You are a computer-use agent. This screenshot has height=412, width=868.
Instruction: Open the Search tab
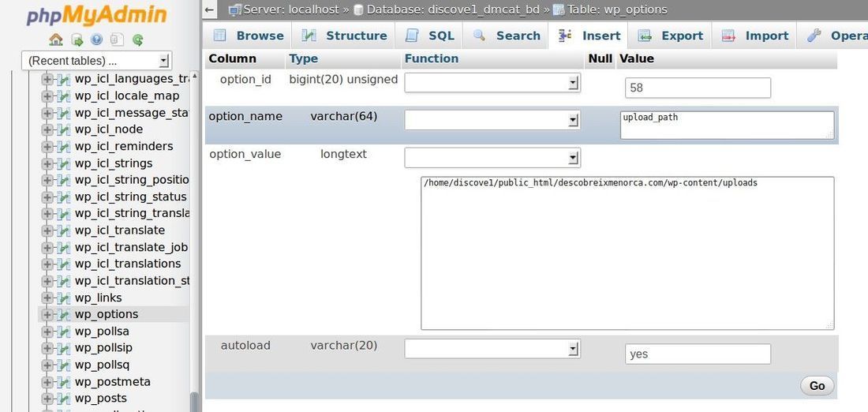click(506, 36)
